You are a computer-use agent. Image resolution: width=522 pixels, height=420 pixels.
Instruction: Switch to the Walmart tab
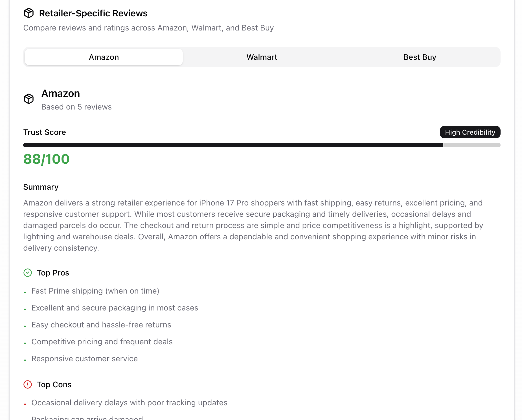click(262, 57)
